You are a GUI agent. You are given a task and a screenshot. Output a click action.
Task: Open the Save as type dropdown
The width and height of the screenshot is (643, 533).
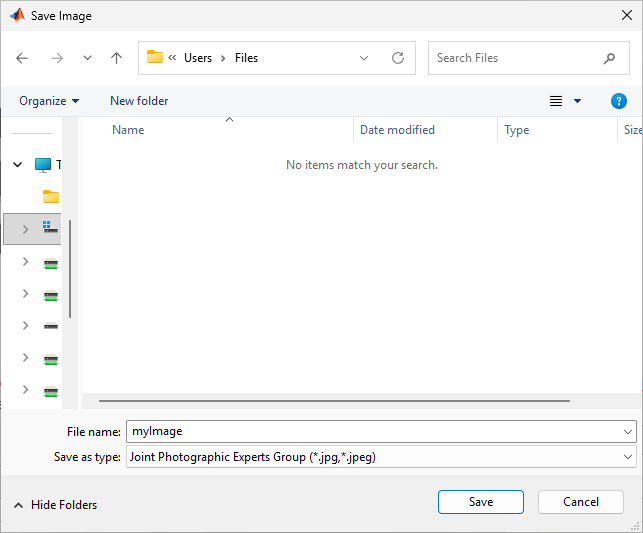[627, 457]
